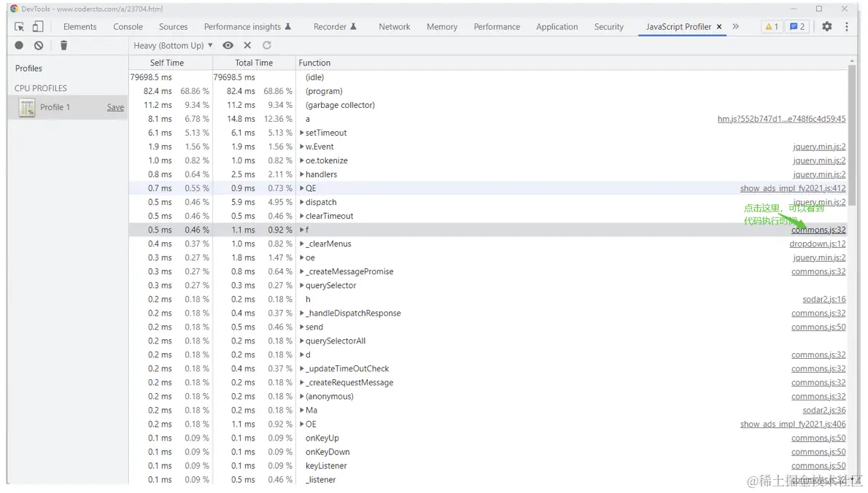Open the issues counter showing 2
The width and height of the screenshot is (868, 493).
coord(797,26)
